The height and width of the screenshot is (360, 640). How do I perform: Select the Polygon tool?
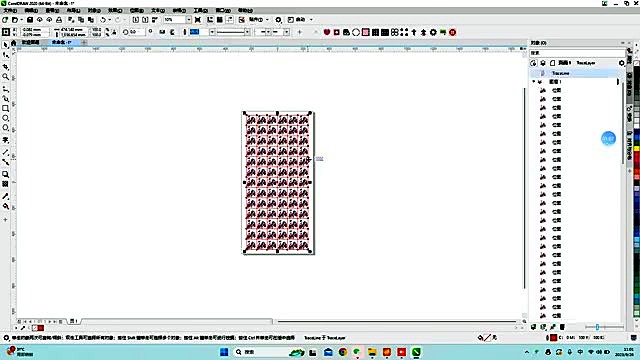(5, 128)
